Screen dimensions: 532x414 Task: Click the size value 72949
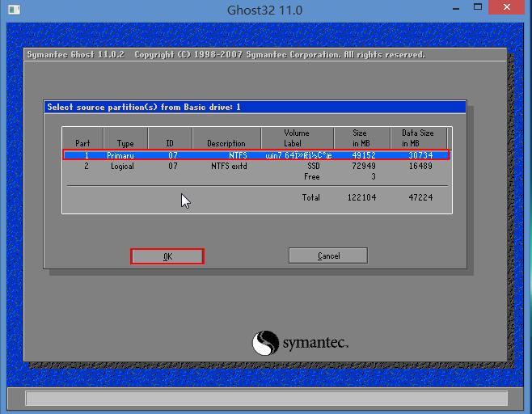pyautogui.click(x=364, y=166)
